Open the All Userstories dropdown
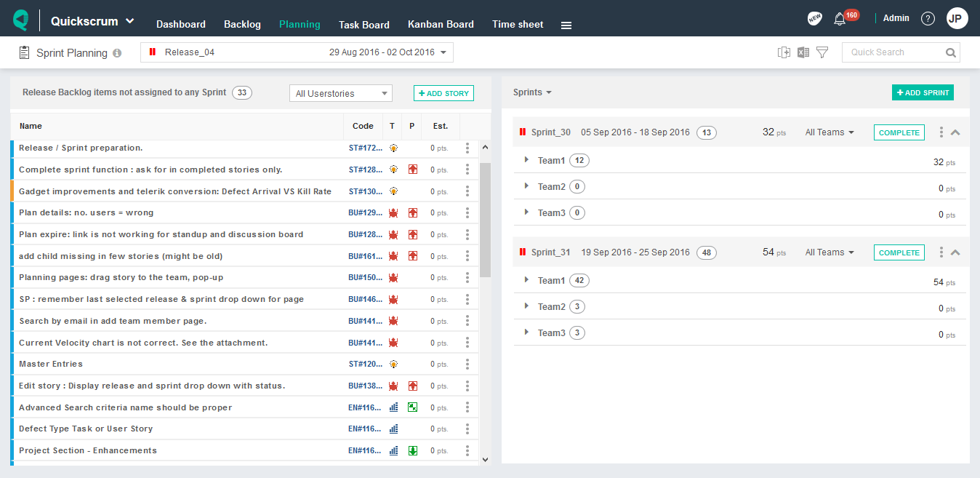This screenshot has width=980, height=478. click(340, 93)
